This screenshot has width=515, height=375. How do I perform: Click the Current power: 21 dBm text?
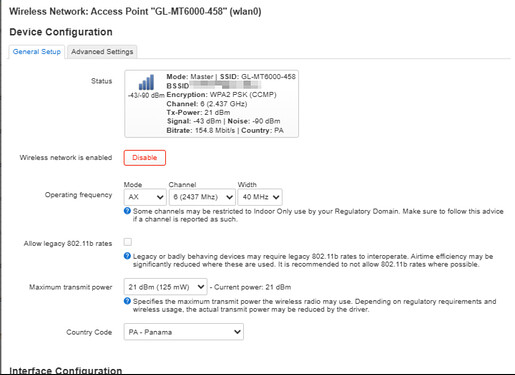[x=252, y=287]
